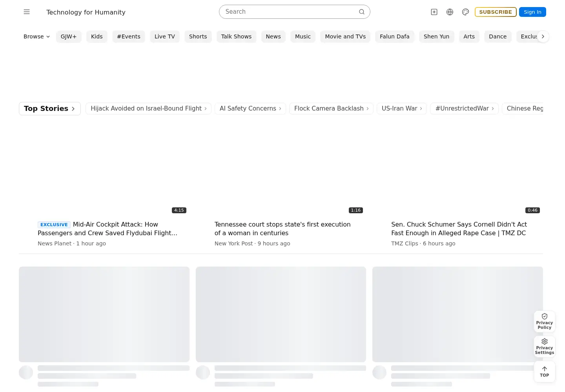Open Mid-Air Cockpit Attack video title
The image size is (565, 392).
tap(108, 229)
